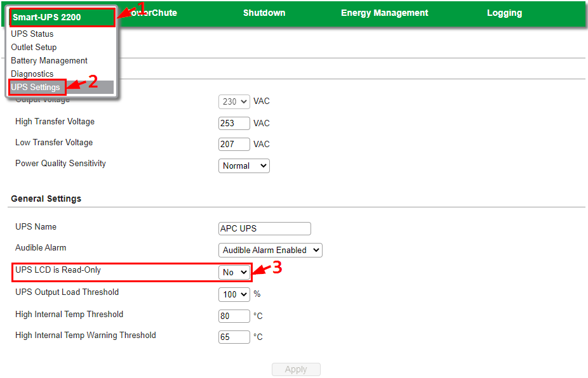Image resolution: width=588 pixels, height=378 pixels.
Task: Choose Outlet Setup menu entry
Action: (34, 47)
